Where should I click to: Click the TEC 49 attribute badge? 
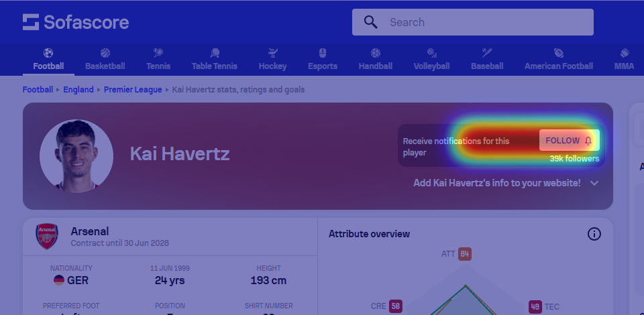[535, 306]
